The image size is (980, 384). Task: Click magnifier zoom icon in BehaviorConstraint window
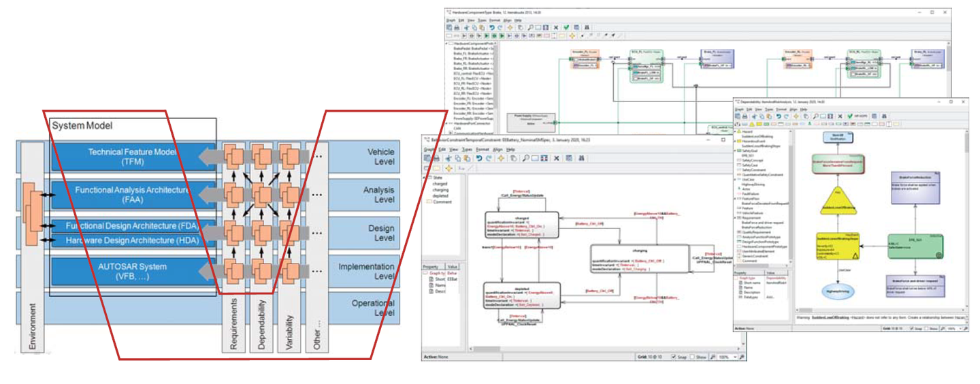525,158
